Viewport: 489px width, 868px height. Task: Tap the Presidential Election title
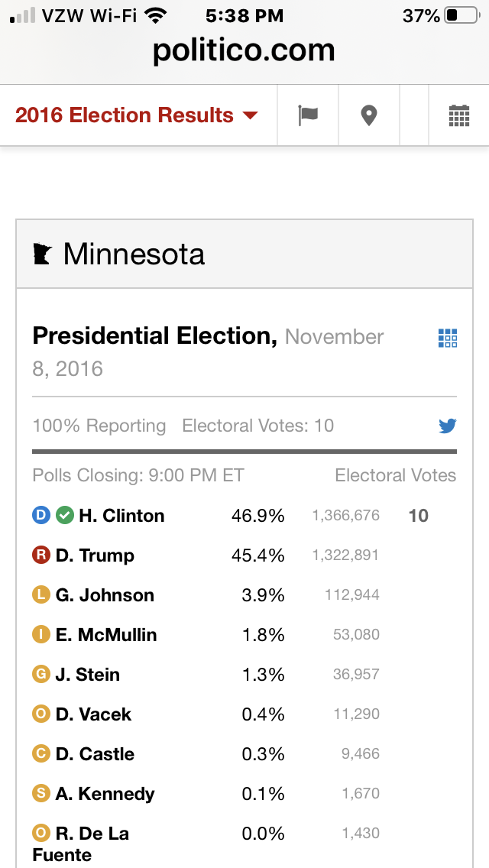154,336
